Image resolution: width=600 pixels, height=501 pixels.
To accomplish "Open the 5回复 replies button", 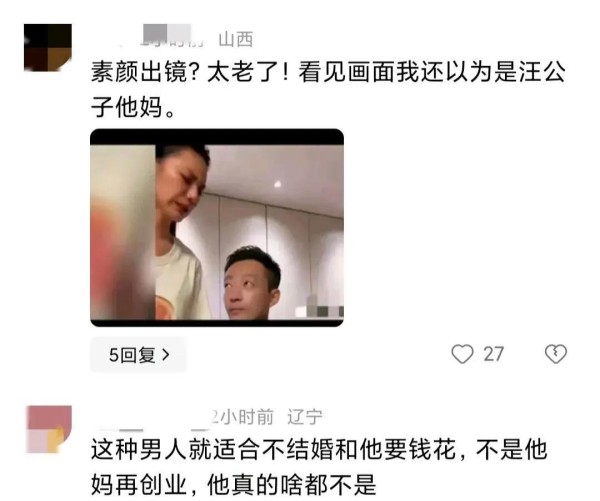I will tap(138, 355).
